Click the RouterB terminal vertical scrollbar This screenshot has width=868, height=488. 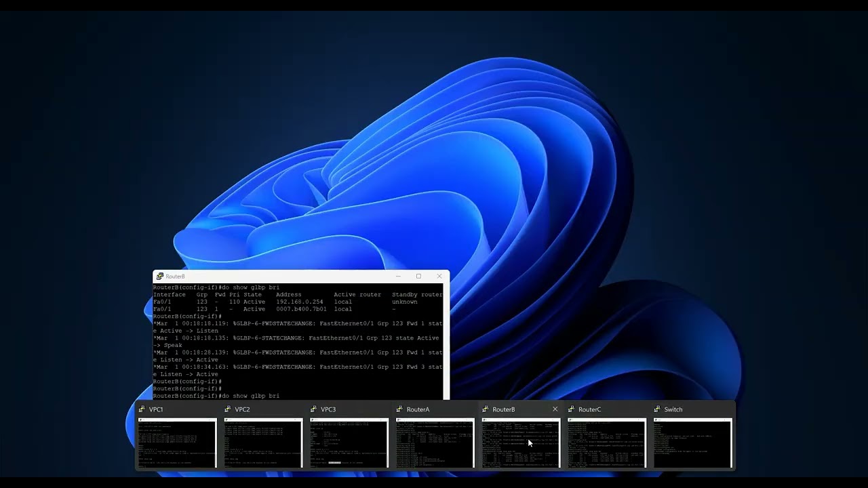click(446, 342)
